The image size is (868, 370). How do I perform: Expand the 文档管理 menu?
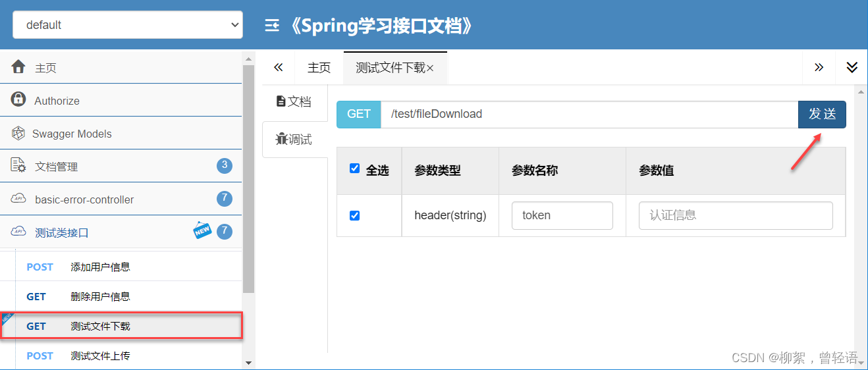(121, 166)
